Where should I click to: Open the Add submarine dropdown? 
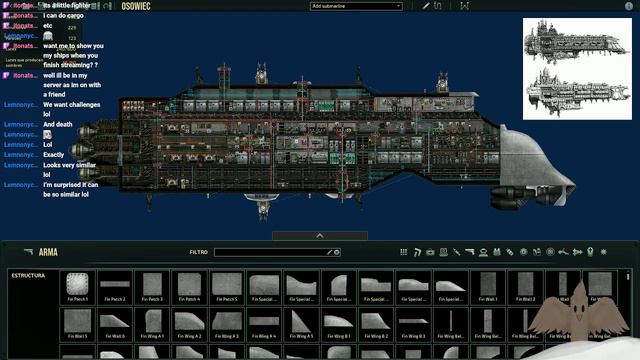(x=356, y=6)
